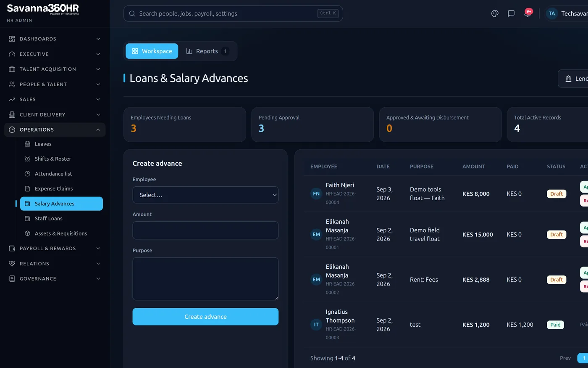Expand the Sales menu chevron
The height and width of the screenshot is (368, 588).
coord(98,99)
